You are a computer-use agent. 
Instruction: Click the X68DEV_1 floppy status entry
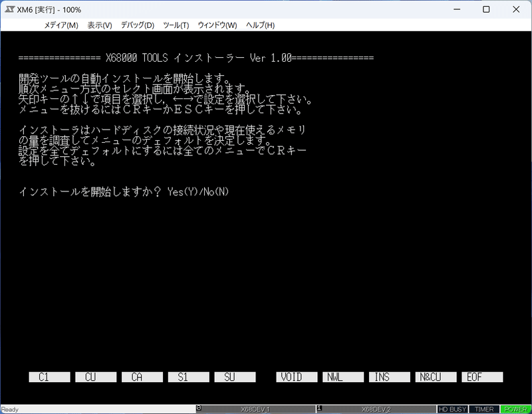[255, 409]
